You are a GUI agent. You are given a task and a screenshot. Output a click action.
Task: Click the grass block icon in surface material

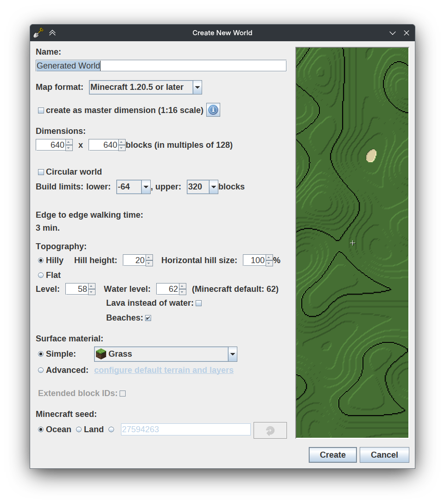tap(101, 354)
